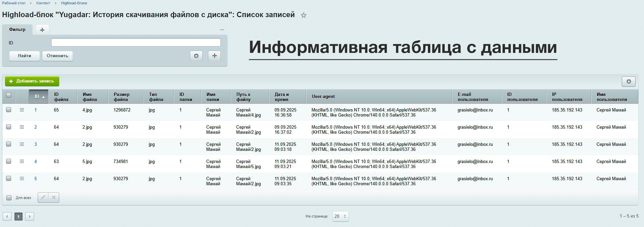Open row actions menu for record 3

pos(22,144)
